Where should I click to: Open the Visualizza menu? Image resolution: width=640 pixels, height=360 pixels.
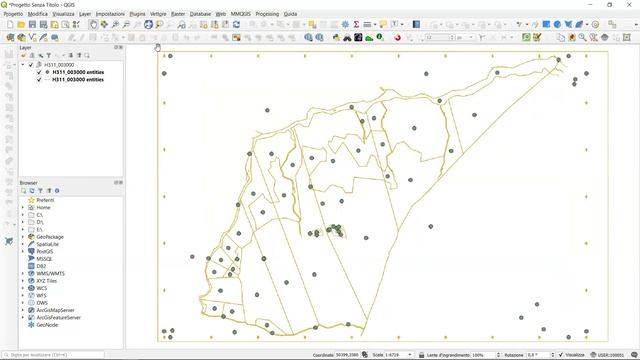click(63, 14)
